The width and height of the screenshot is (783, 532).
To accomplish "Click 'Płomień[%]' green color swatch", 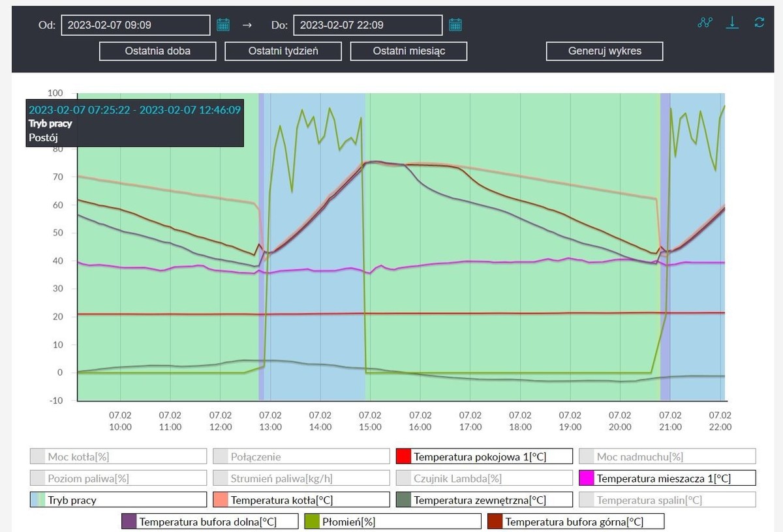I will click(312, 522).
